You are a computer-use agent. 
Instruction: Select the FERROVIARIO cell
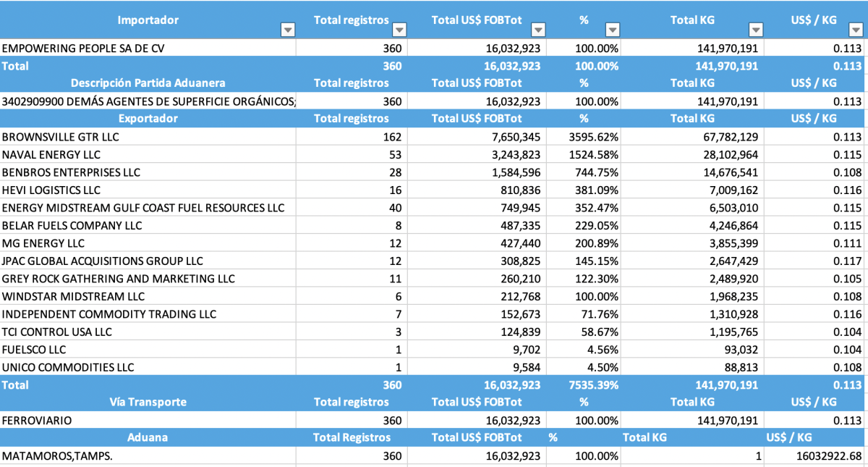(148, 421)
